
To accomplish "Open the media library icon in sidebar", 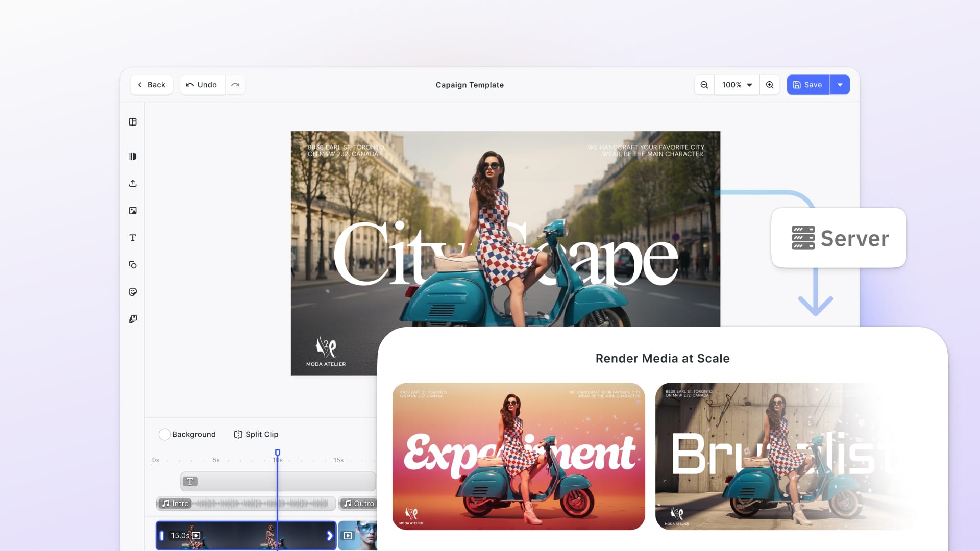I will click(133, 157).
